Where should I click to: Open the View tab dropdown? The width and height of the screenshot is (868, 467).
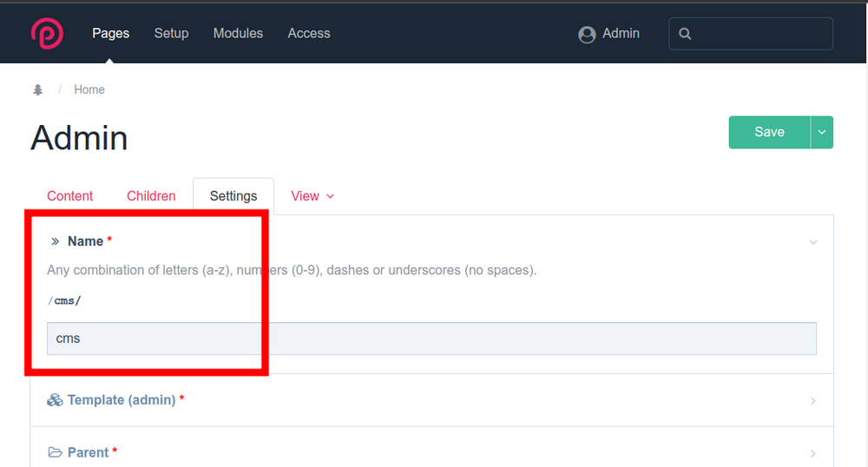click(312, 196)
